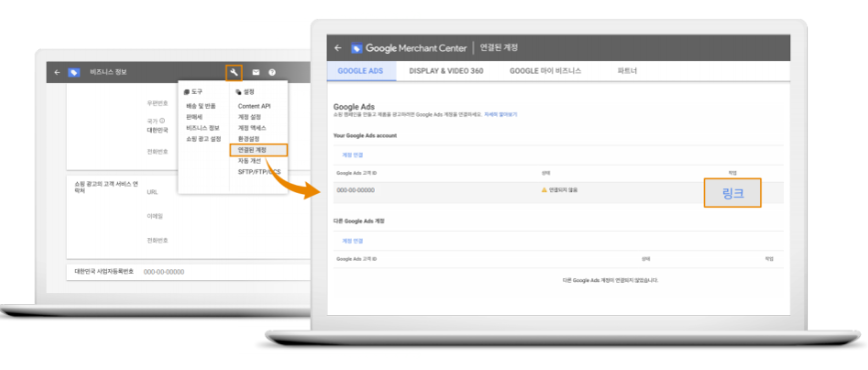
Task: Click the 설정 heading icon in the menu
Action: click(x=239, y=92)
